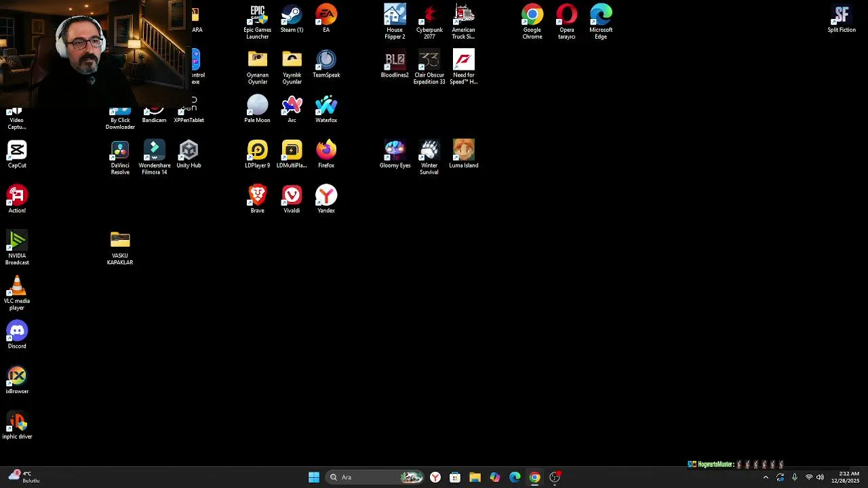Image resolution: width=868 pixels, height=488 pixels.
Task: Open Microsoft Store from taskbar
Action: (455, 477)
